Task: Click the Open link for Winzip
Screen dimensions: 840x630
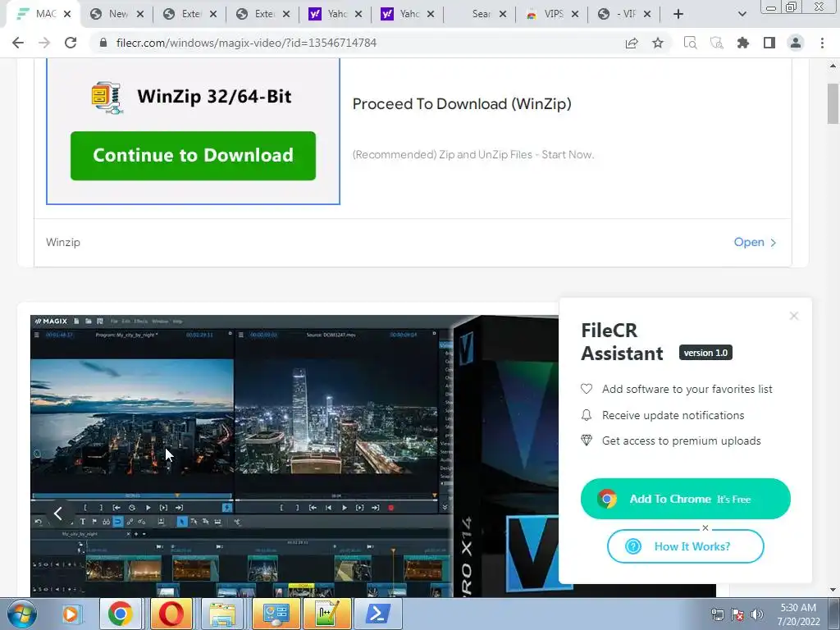Action: click(755, 242)
